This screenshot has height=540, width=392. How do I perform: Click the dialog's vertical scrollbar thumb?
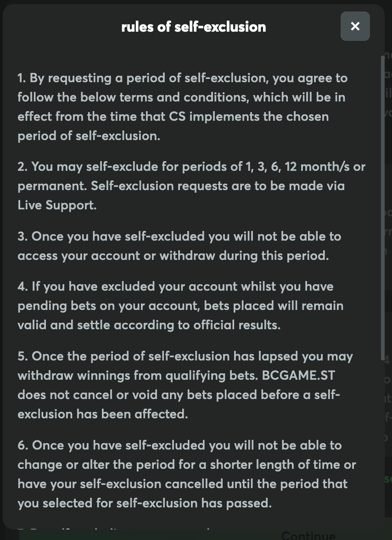tap(383, 207)
